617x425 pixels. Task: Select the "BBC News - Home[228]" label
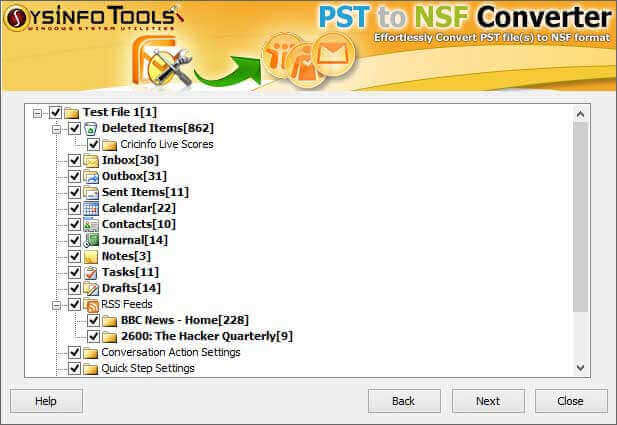point(185,320)
